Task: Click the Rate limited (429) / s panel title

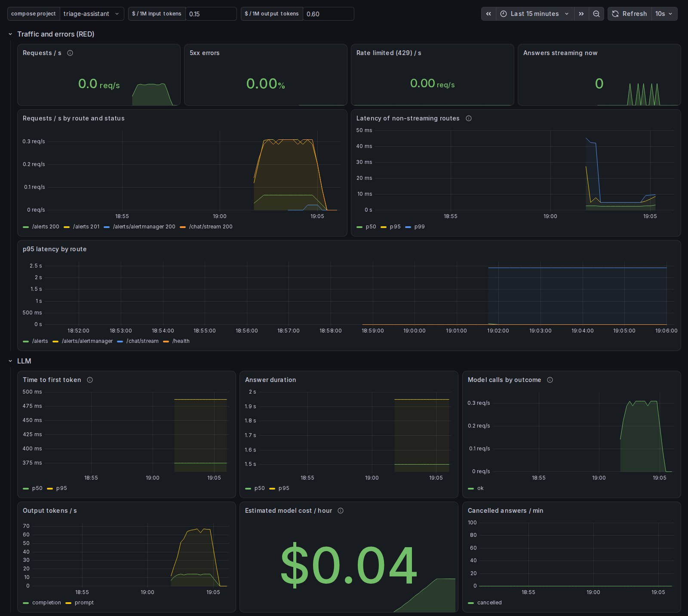Action: 389,53
